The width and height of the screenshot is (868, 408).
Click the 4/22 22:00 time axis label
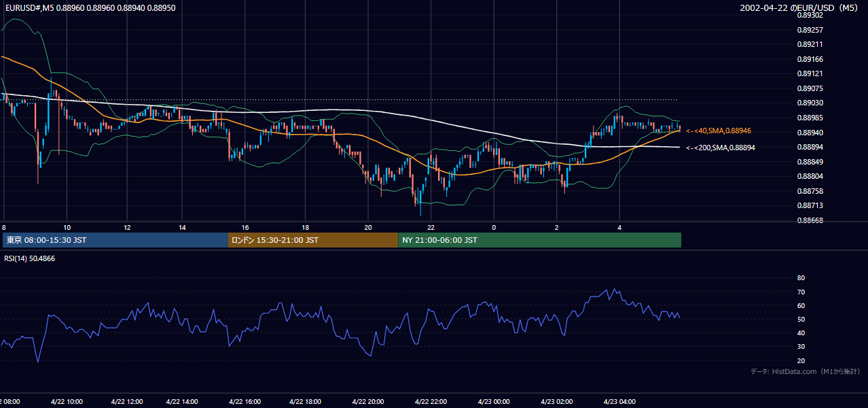click(x=431, y=402)
